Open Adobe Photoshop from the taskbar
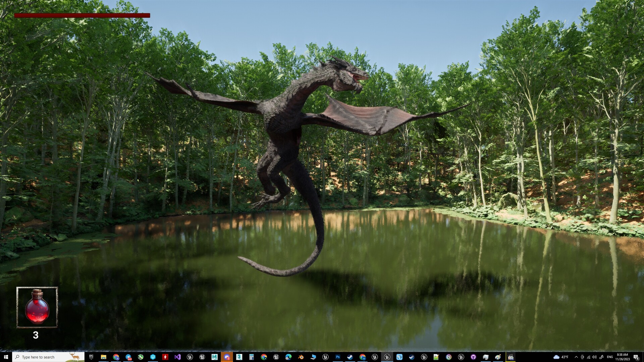Viewport: 644px width, 362px height. (338, 356)
